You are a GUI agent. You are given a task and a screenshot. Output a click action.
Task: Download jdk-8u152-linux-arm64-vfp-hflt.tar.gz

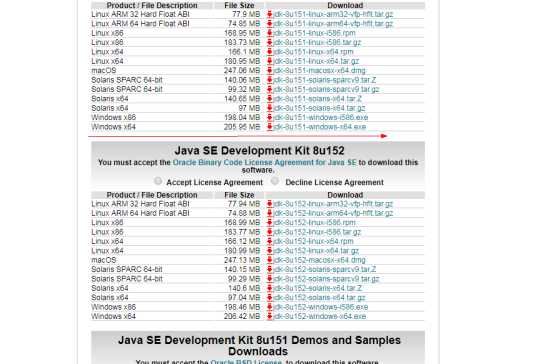333,213
